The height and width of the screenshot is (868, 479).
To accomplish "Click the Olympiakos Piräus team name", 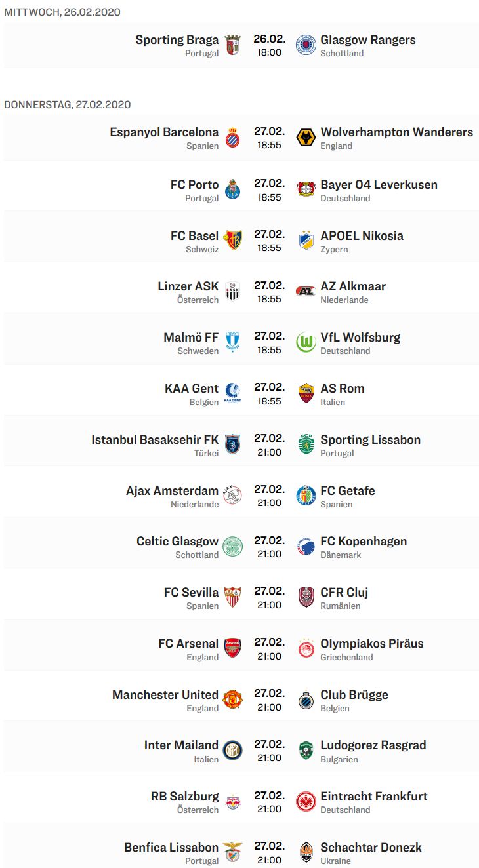I will click(x=371, y=644).
